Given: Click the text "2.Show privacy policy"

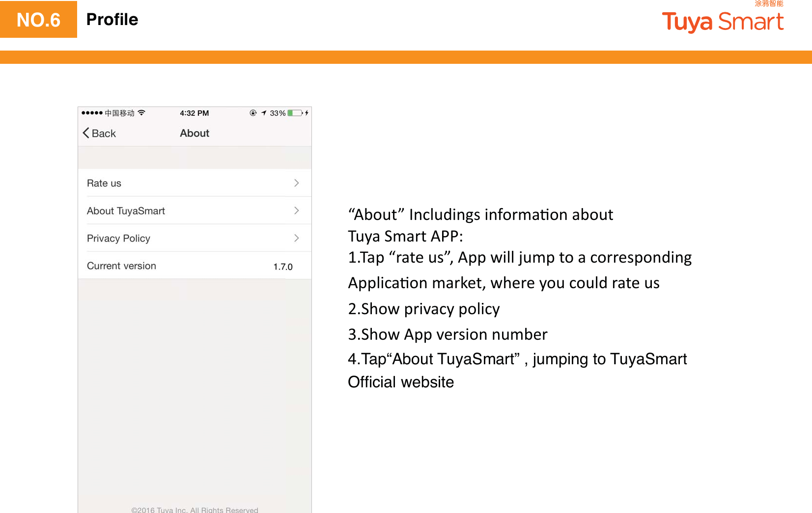Looking at the screenshot, I should pos(423,309).
